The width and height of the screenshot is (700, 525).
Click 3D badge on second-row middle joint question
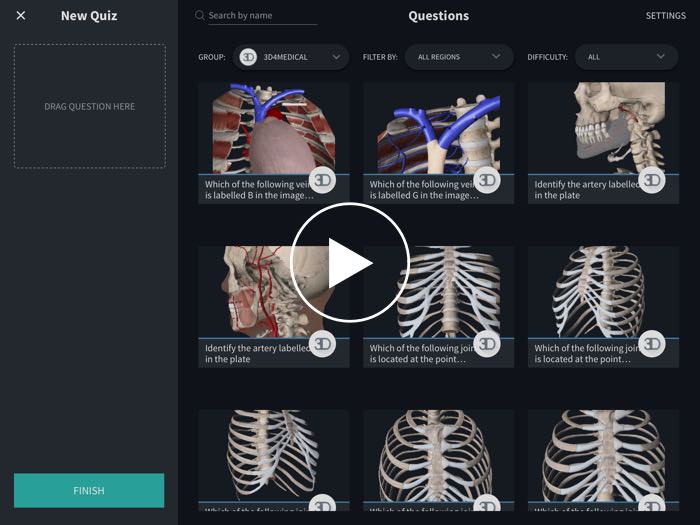[x=487, y=344]
